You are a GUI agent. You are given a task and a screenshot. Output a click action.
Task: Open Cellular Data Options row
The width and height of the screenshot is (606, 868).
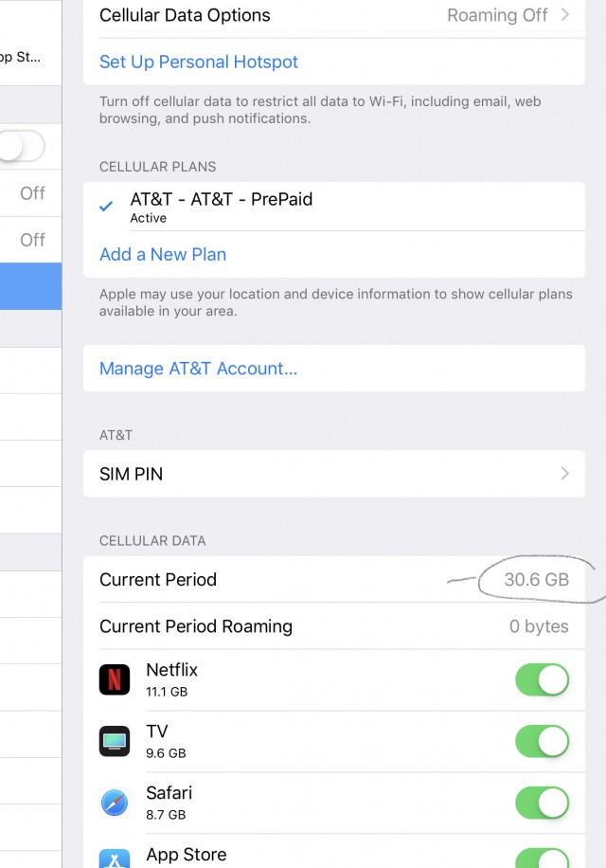[334, 17]
